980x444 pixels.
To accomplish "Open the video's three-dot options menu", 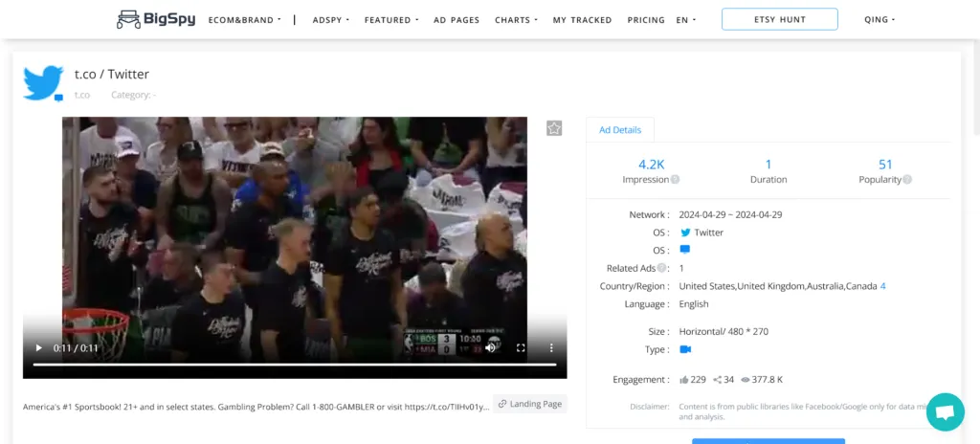I will 551,348.
